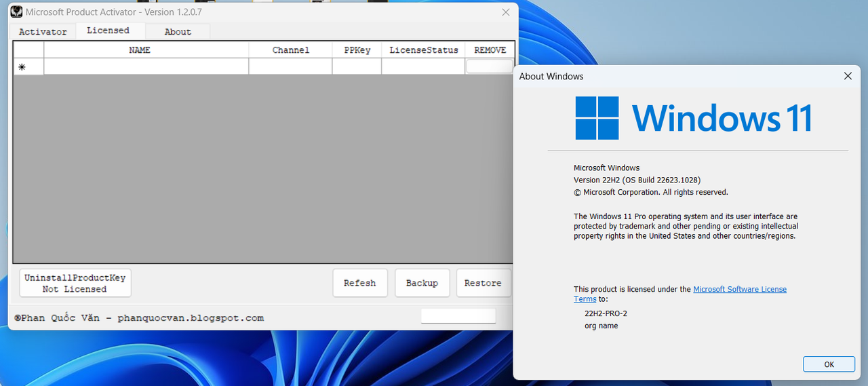Click the phanquocvan.blogspot.com footer text
The height and width of the screenshot is (386, 868).
click(191, 317)
